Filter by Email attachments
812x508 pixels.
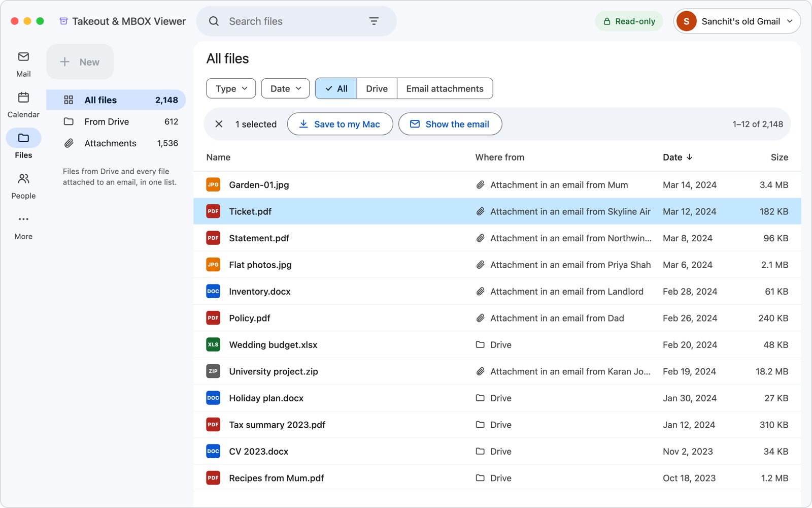(445, 88)
